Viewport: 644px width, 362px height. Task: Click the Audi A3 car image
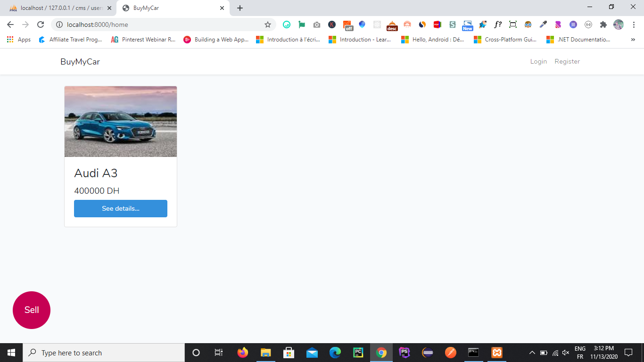point(121,122)
